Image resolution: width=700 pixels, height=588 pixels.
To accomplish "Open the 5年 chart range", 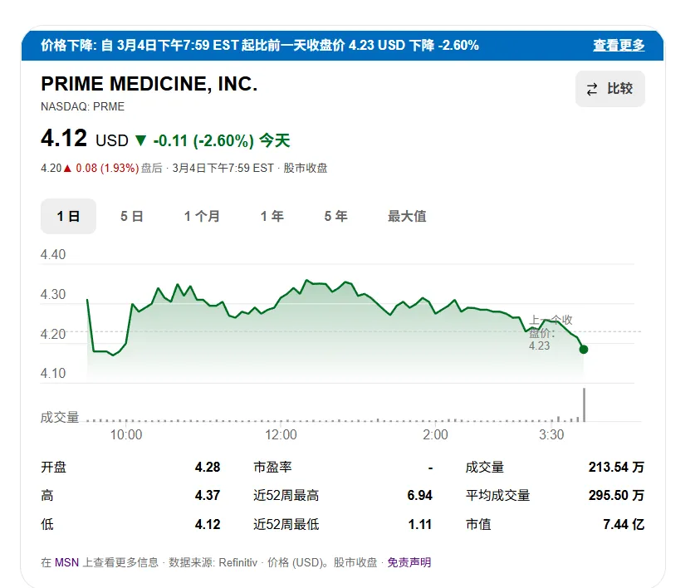I will pyautogui.click(x=335, y=217).
